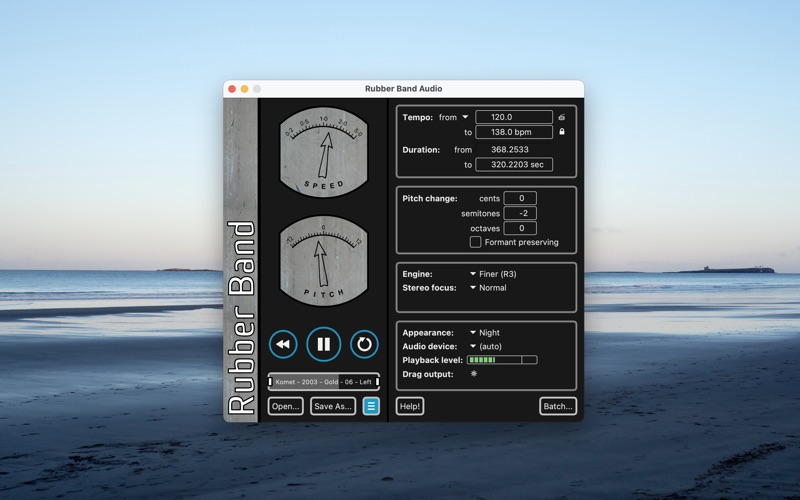Viewport: 800px width, 500px height.
Task: Click the Playback level meter
Action: [502, 360]
